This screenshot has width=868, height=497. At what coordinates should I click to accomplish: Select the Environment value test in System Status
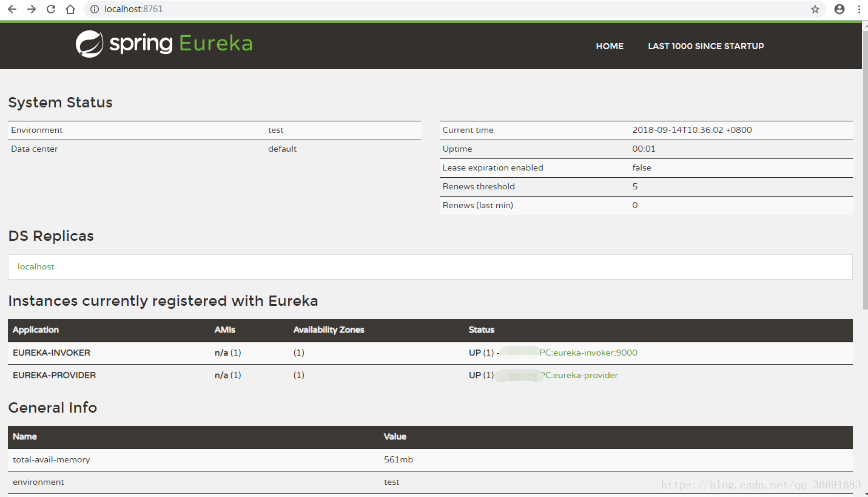(x=276, y=130)
